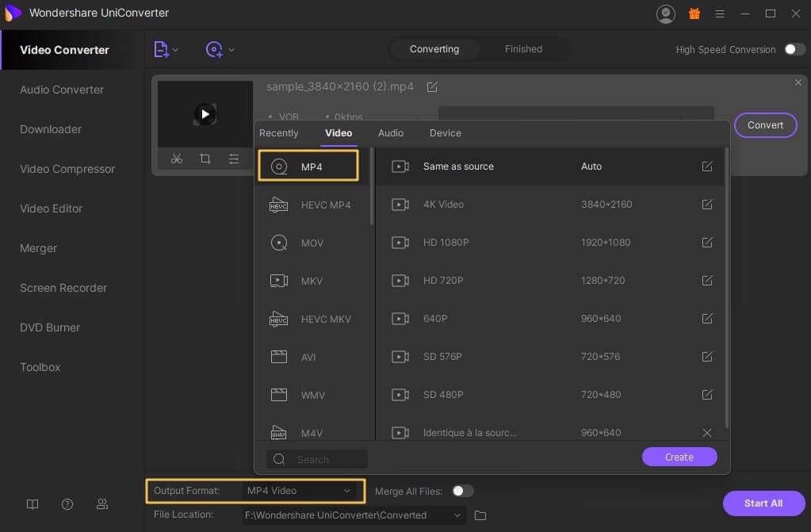Show the Converting list tab
This screenshot has height=532, width=811.
pyautogui.click(x=434, y=49)
